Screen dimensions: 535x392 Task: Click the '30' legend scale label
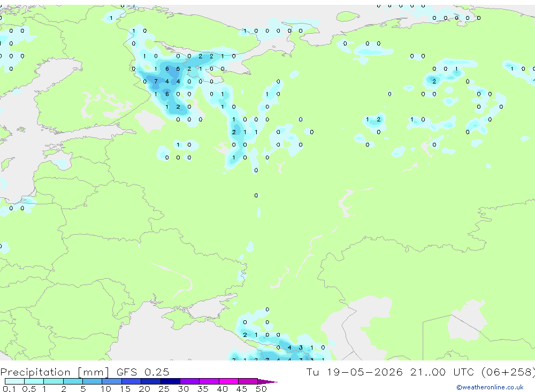pyautogui.click(x=184, y=389)
